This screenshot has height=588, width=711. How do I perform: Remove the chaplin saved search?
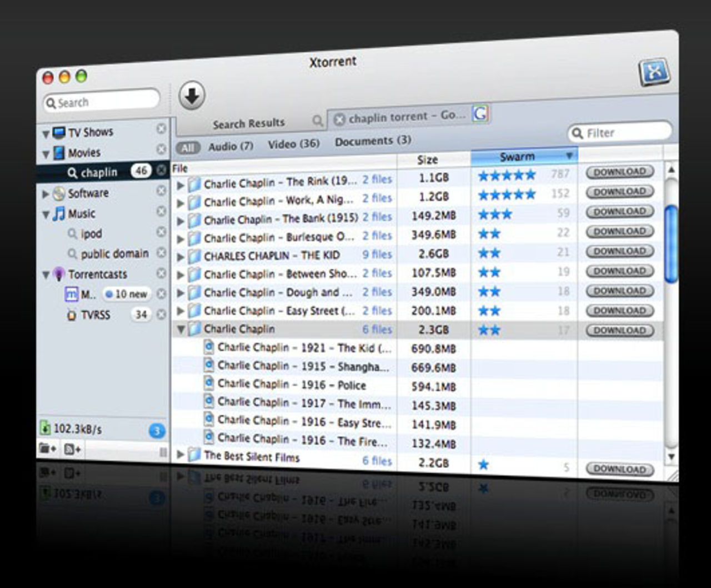(x=161, y=171)
